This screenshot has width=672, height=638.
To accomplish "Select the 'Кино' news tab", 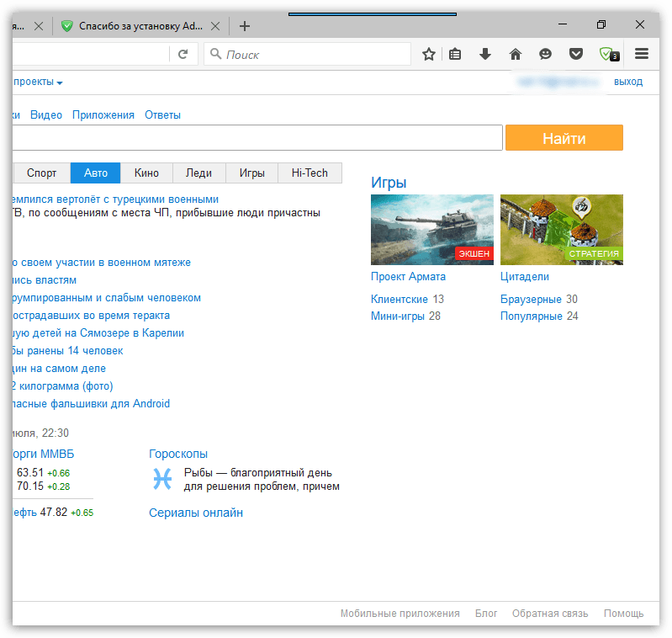I will pyautogui.click(x=146, y=173).
